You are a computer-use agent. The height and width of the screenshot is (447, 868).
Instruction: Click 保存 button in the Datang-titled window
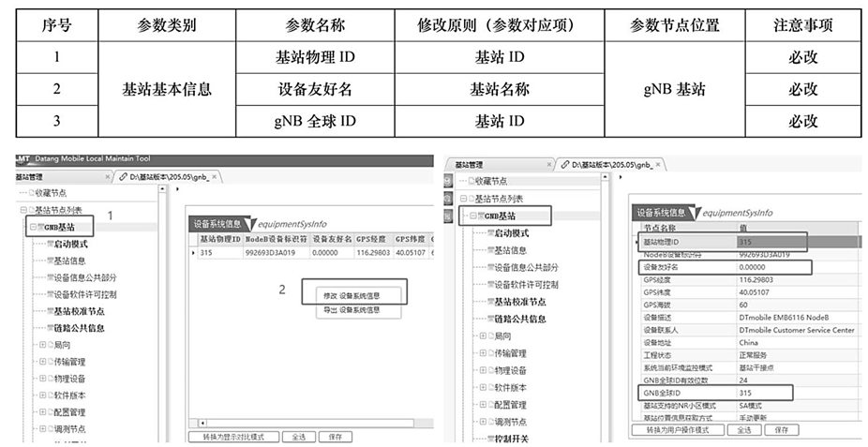(335, 437)
